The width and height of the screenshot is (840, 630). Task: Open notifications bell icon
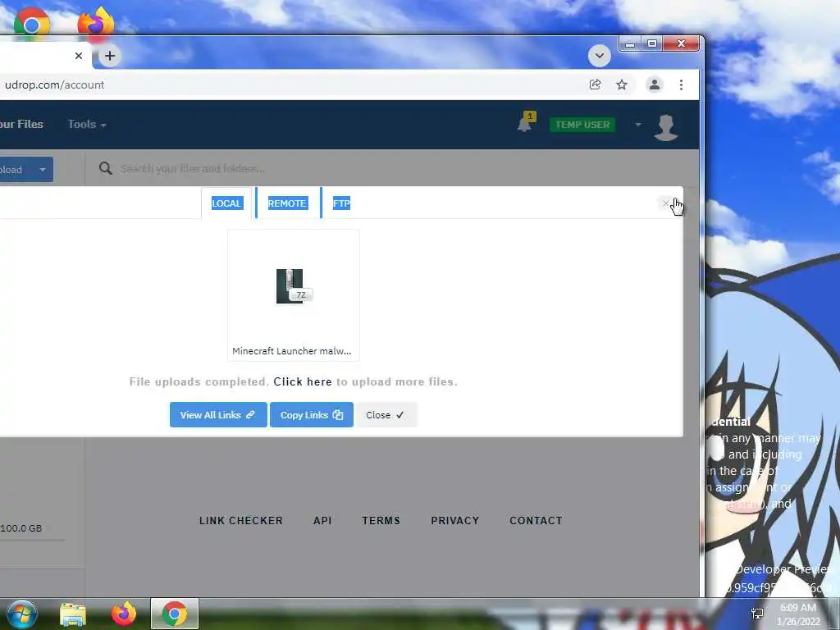click(x=525, y=123)
